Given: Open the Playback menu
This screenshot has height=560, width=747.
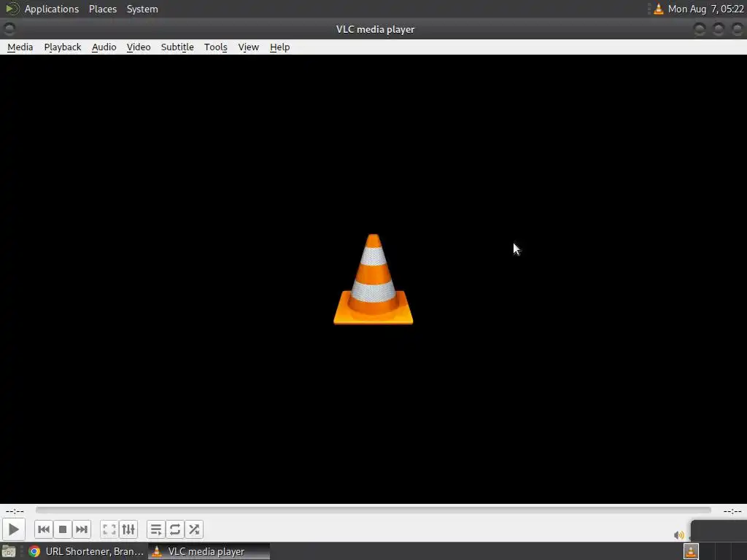Looking at the screenshot, I should point(63,47).
